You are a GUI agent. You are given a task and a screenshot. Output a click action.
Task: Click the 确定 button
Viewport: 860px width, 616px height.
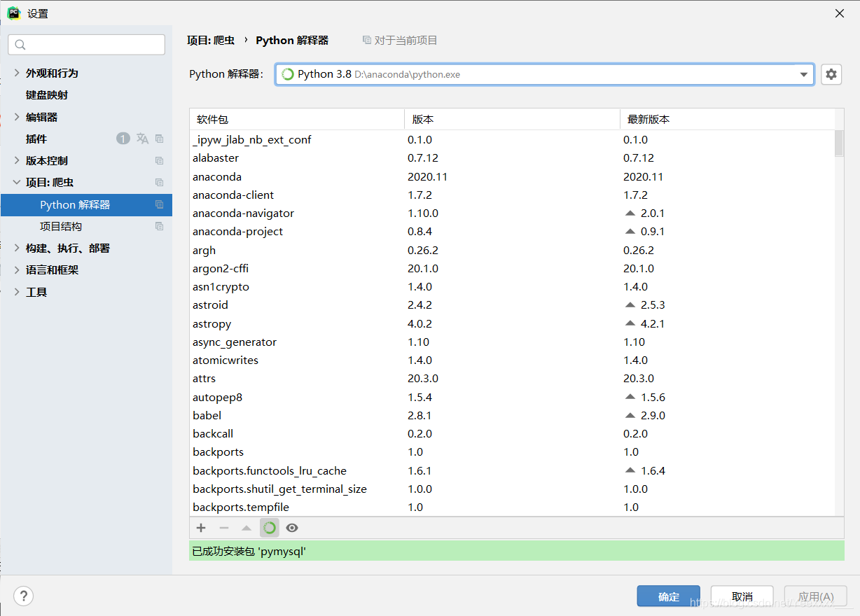[x=669, y=596]
